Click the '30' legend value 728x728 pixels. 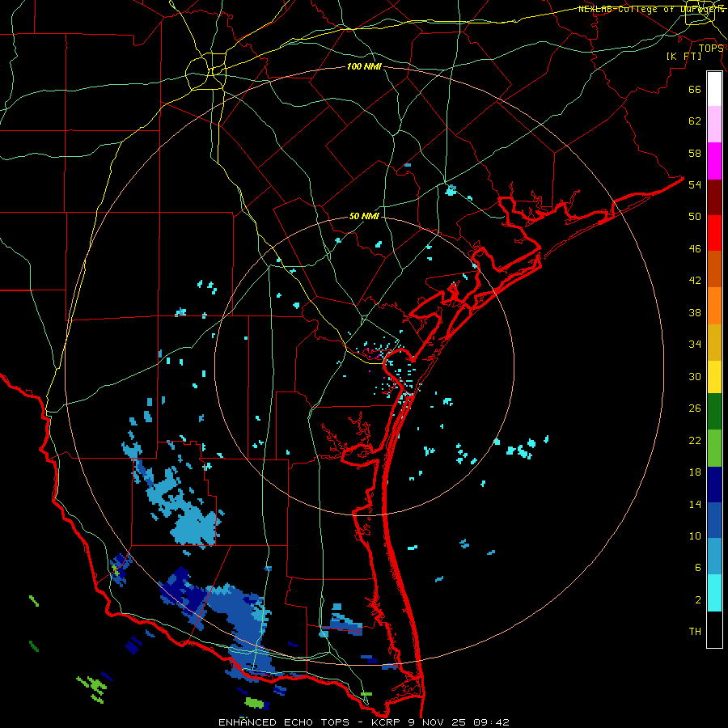(695, 376)
